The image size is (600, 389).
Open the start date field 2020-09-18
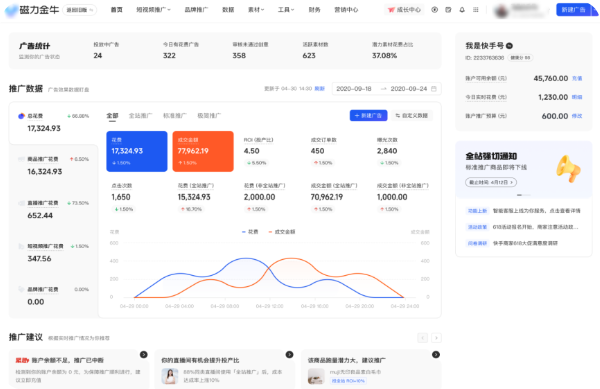tap(354, 89)
